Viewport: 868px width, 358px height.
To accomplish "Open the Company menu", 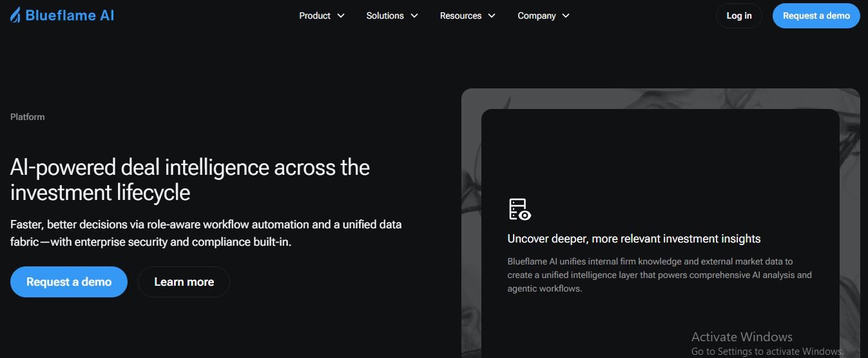I will [536, 15].
